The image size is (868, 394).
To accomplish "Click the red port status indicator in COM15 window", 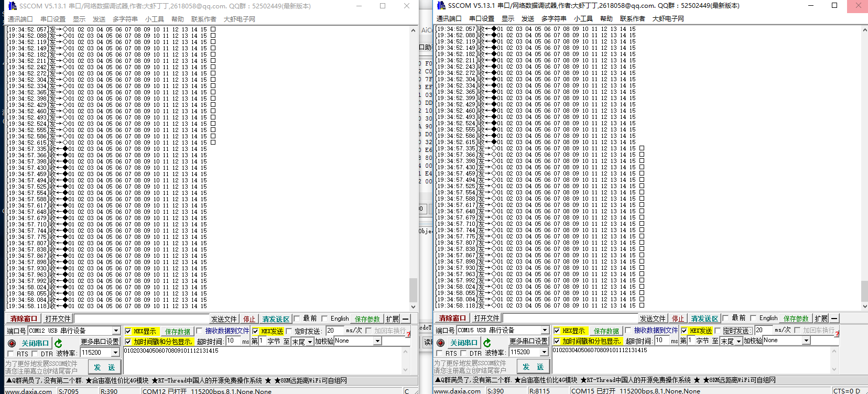I will point(440,343).
